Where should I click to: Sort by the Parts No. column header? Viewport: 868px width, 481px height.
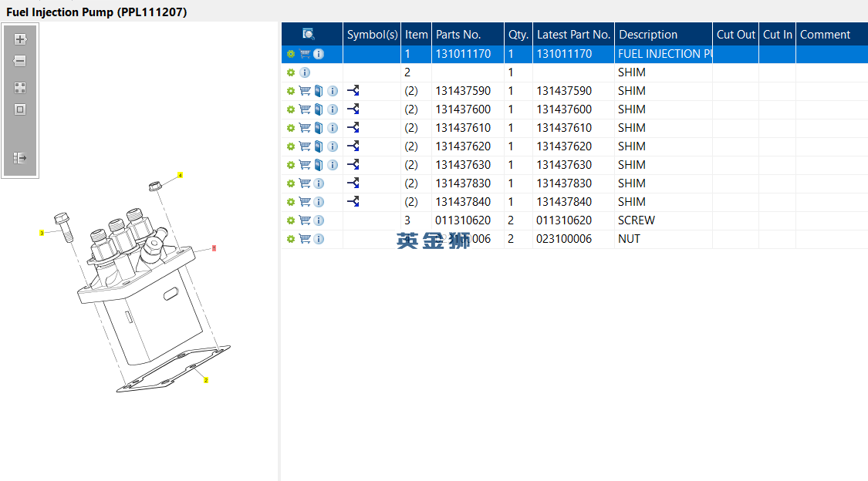[x=458, y=34]
